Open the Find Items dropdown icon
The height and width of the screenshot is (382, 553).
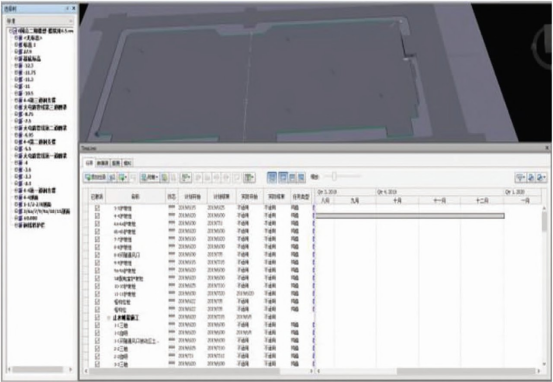186,177
